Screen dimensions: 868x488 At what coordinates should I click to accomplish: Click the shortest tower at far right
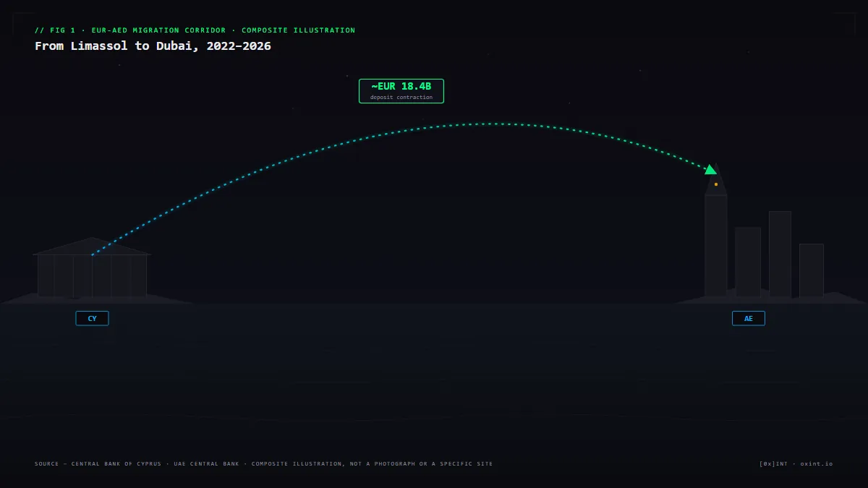[x=812, y=270]
